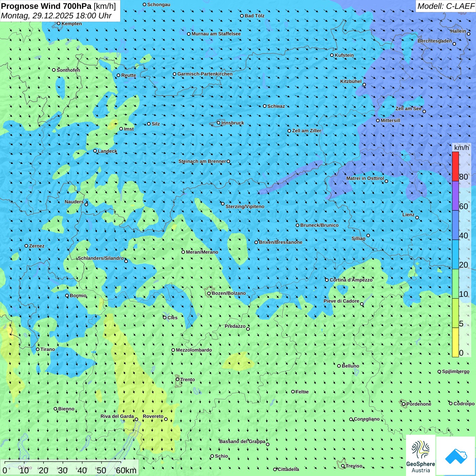
Task: Click the Kempten city marker
Action: pyautogui.click(x=59, y=23)
